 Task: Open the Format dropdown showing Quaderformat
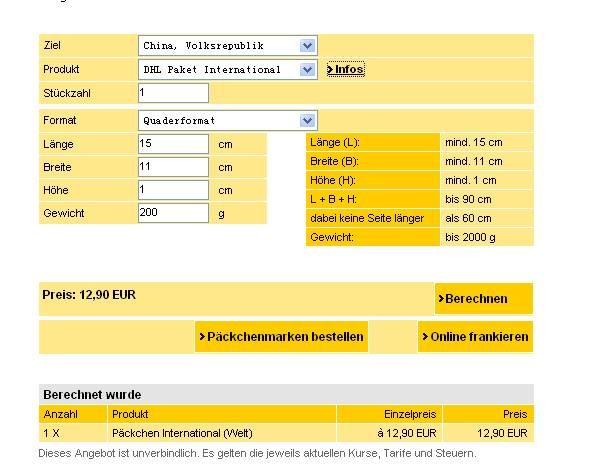[228, 121]
